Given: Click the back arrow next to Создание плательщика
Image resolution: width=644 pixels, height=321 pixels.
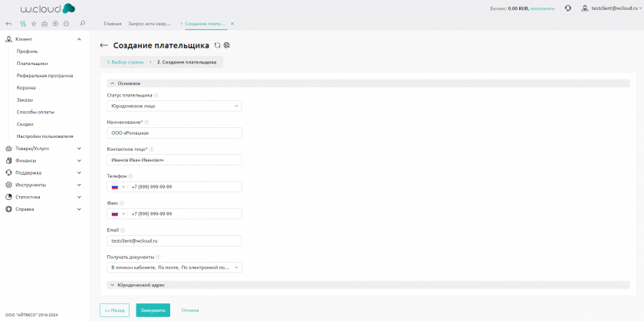Looking at the screenshot, I should pyautogui.click(x=104, y=45).
